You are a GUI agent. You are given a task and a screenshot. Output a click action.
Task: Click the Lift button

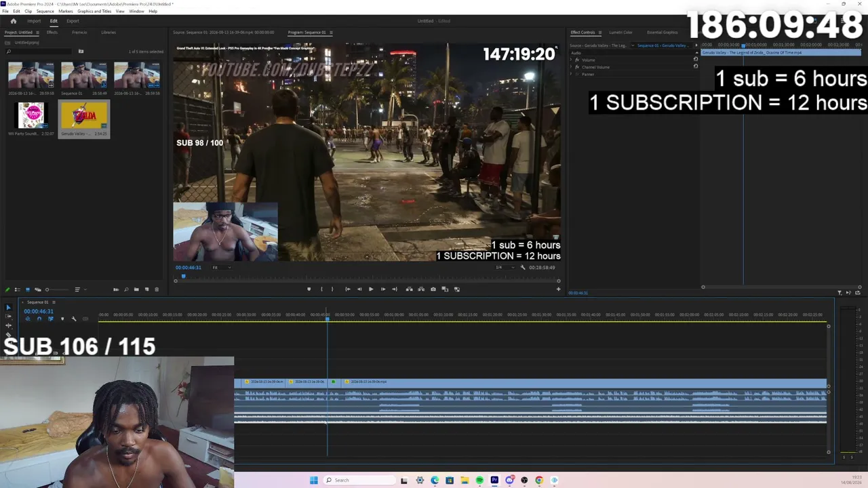click(409, 289)
